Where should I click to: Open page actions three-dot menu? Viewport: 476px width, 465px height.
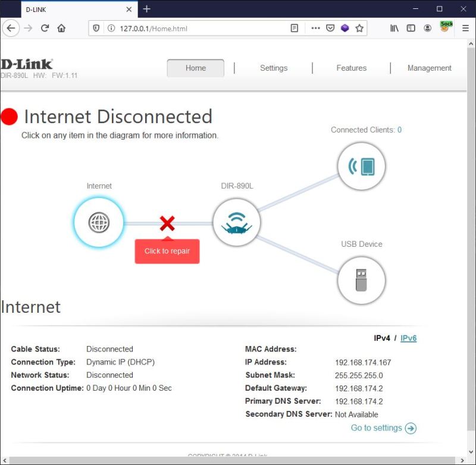pos(316,28)
